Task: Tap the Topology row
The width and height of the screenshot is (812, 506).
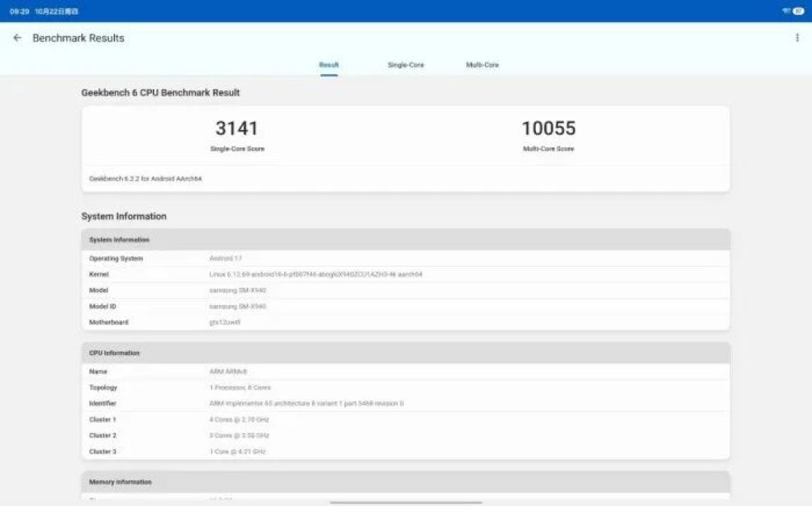Action: click(x=405, y=387)
